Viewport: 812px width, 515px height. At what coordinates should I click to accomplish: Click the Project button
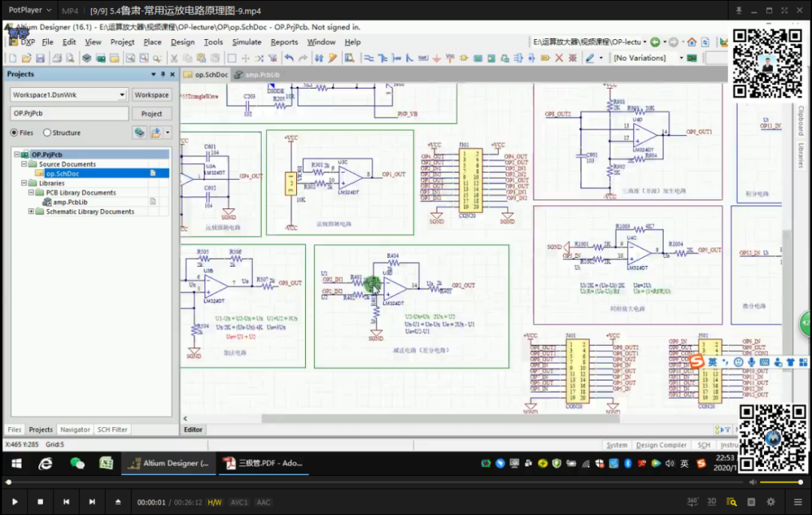(152, 114)
